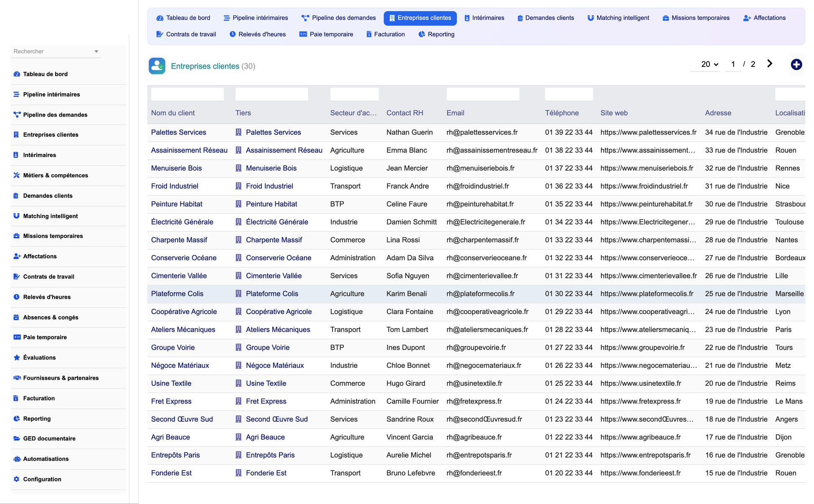
Task: Click the Facturation invoice icon in sidebar
Action: (17, 398)
